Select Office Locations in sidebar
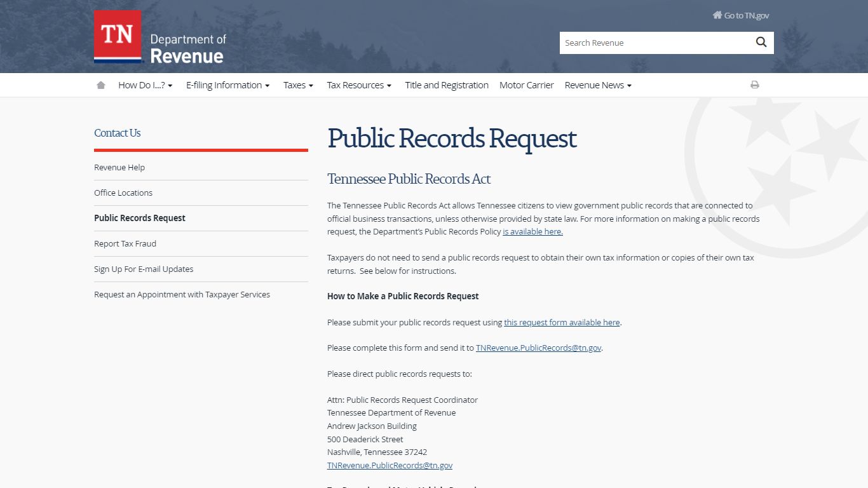Image resolution: width=868 pixels, height=488 pixels. 123,193
